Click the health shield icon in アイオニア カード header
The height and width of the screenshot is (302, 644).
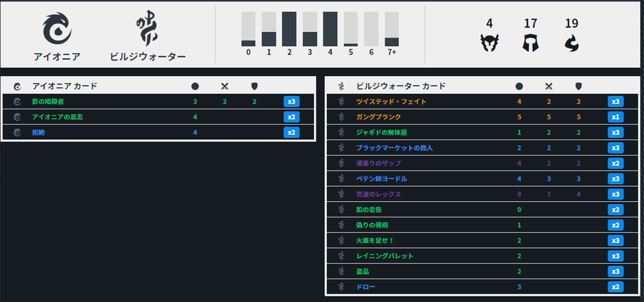point(254,86)
